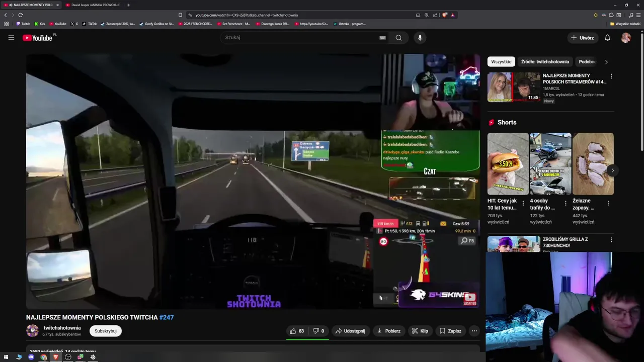The height and width of the screenshot is (362, 644).
Task: Open options for the cheeseburger short
Action: click(523, 204)
